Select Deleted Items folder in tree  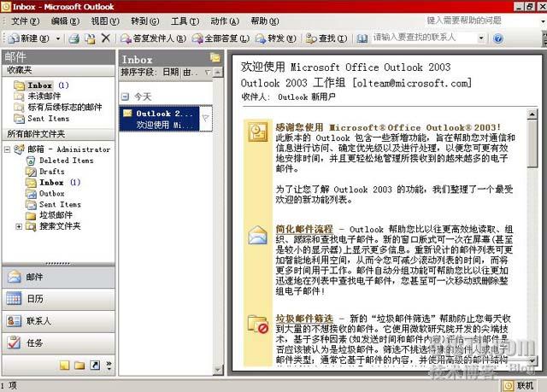(x=66, y=160)
